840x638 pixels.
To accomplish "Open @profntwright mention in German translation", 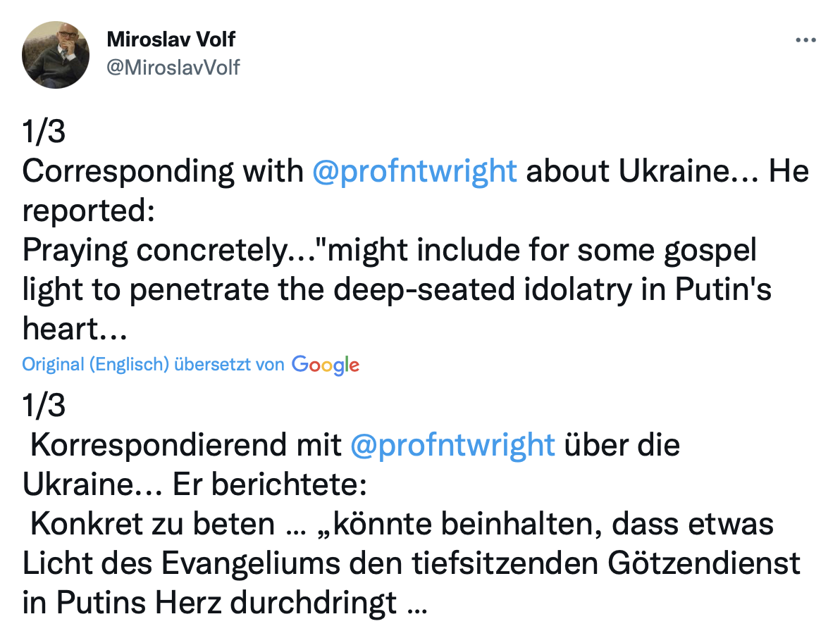I will coord(452,446).
